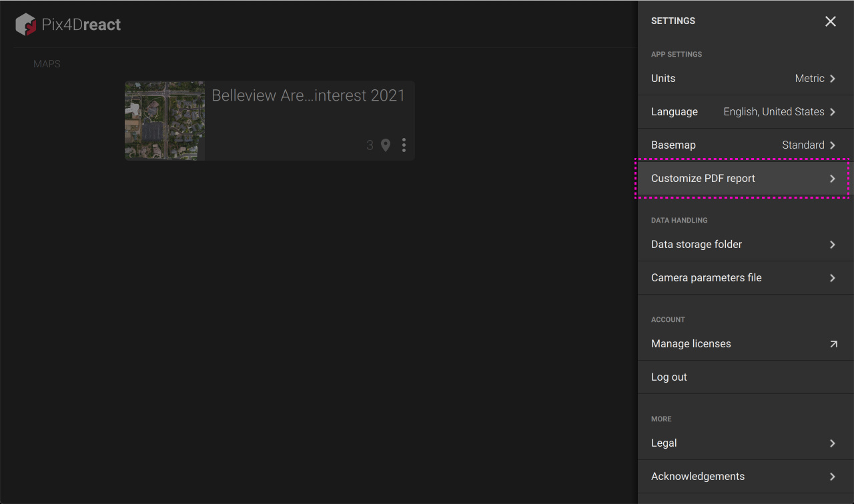Open the three-dot menu on map card
Viewport: 854px width, 504px height.
pos(404,145)
